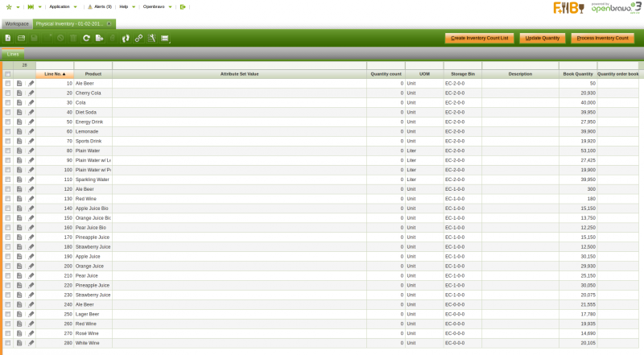Tick the checkbox for Cherry Cola row
Screen dimensions: 644x355
pos(8,93)
